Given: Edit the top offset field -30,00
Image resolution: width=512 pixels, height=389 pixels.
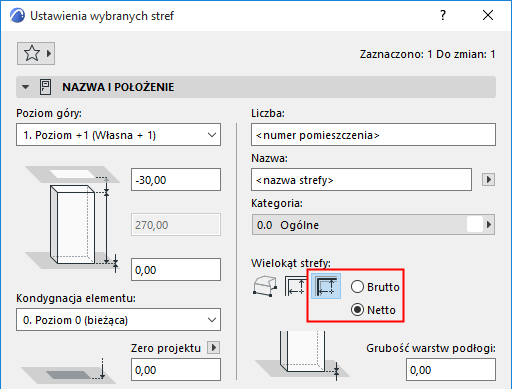Looking at the screenshot, I should click(x=176, y=180).
